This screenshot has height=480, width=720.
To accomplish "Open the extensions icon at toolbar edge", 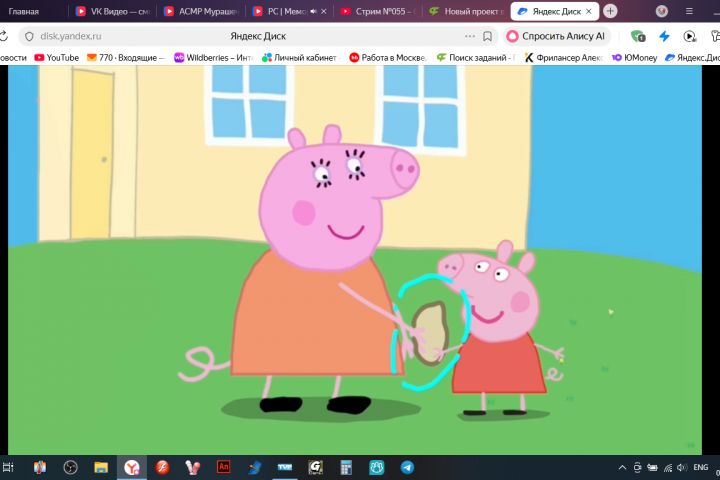I will click(x=715, y=36).
